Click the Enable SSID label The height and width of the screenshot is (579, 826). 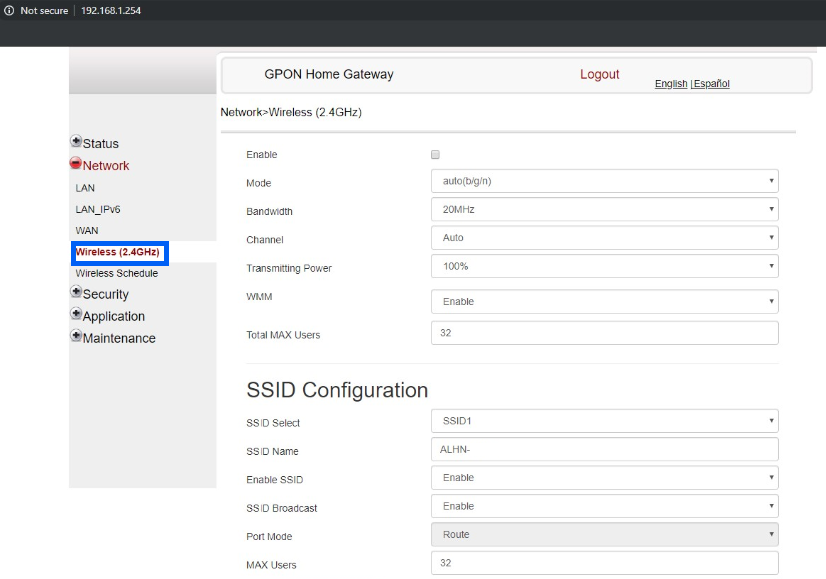tap(275, 480)
